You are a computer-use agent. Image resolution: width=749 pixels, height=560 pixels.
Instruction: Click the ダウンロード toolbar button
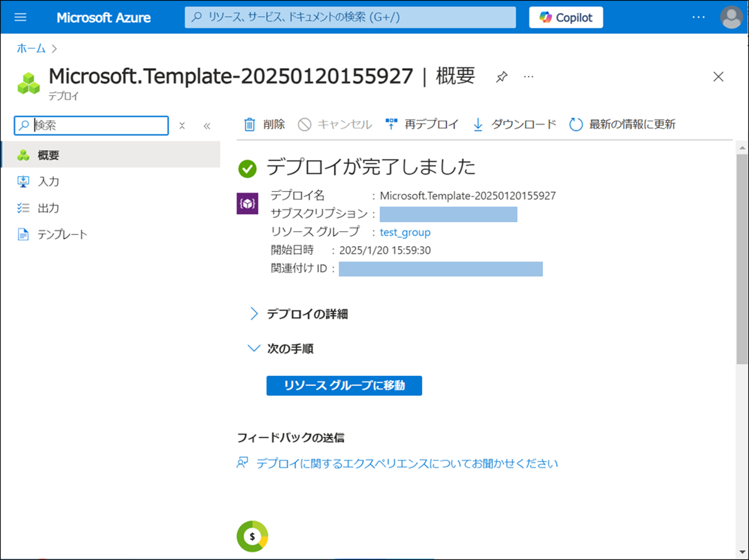coord(515,125)
